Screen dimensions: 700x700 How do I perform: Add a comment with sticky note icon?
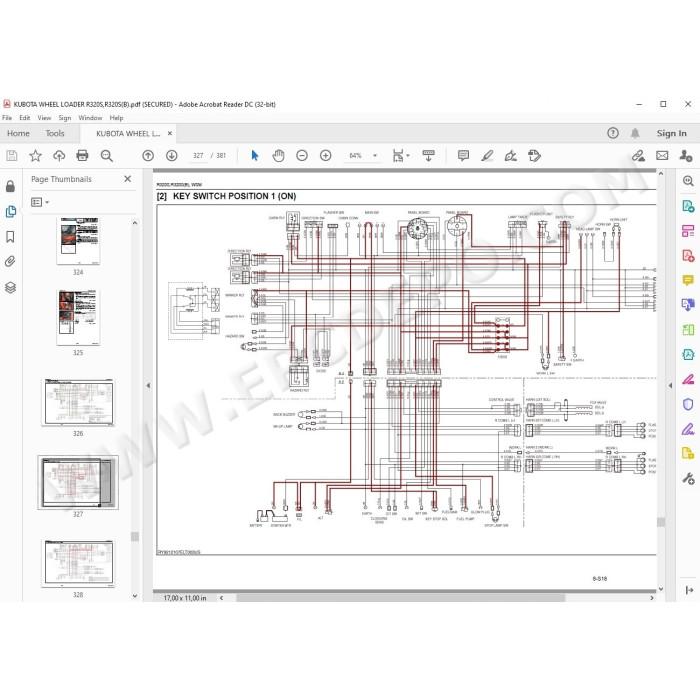point(463,156)
